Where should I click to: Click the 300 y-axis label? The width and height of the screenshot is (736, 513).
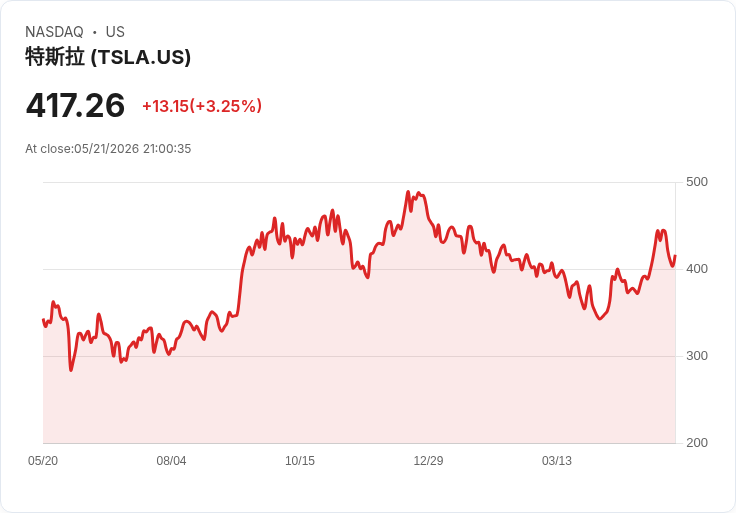click(x=697, y=356)
